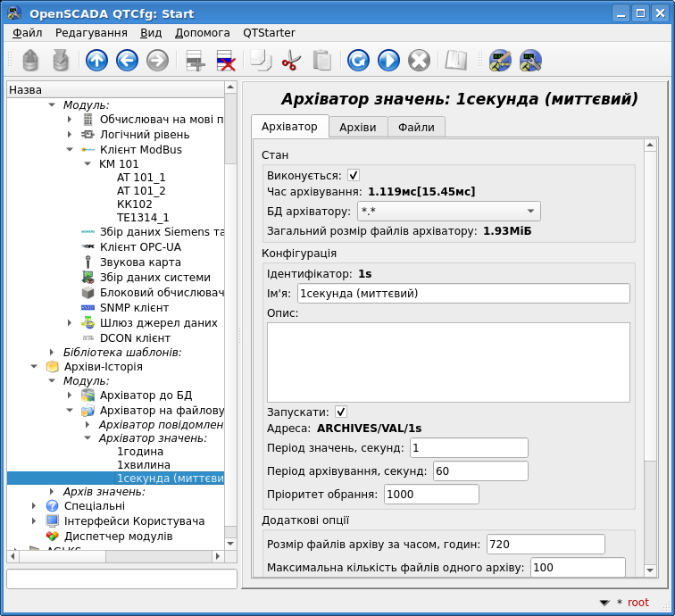
Task: Expand the Архів значень tree node
Action: click(x=52, y=491)
